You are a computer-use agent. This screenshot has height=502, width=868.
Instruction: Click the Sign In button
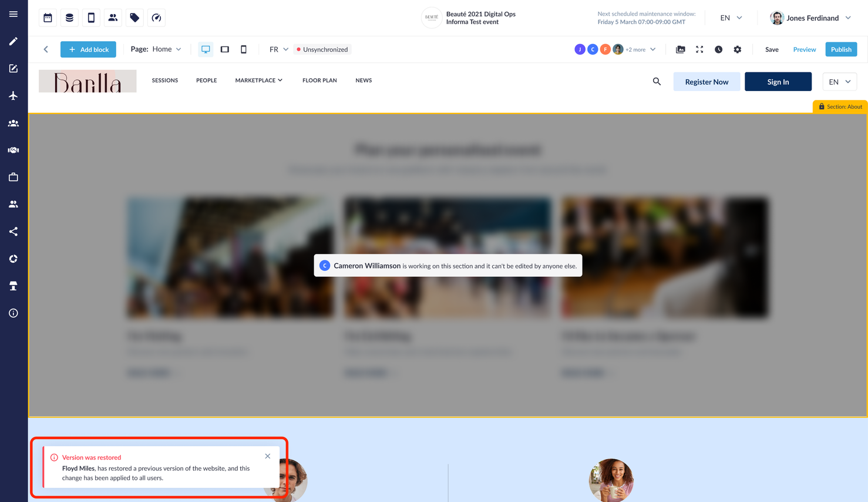tap(778, 82)
